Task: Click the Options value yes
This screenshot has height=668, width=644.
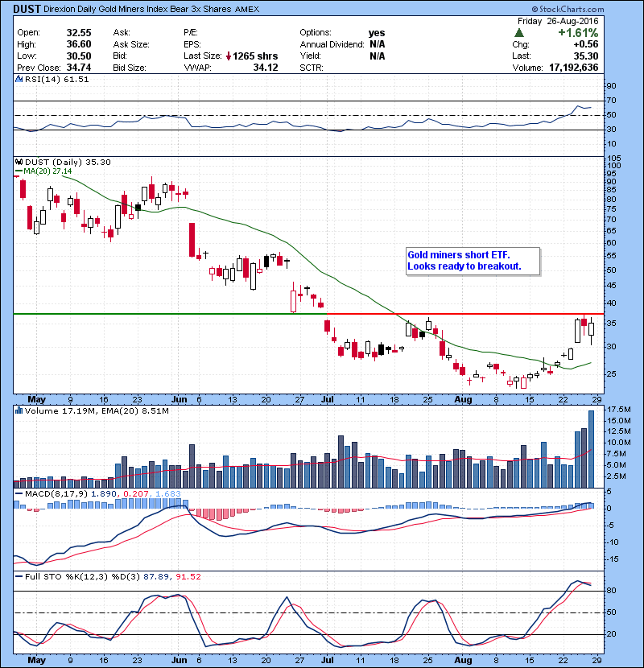Action: coord(377,32)
